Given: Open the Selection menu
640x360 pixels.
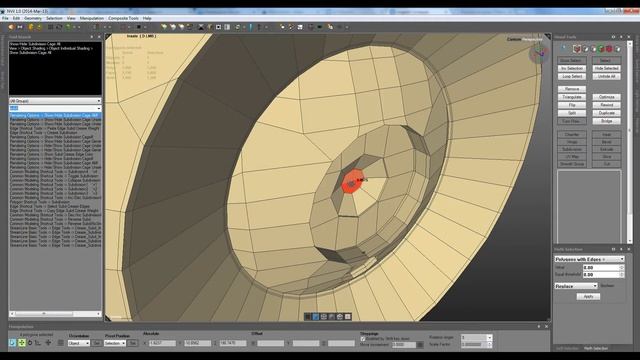Looking at the screenshot, I should pos(54,18).
